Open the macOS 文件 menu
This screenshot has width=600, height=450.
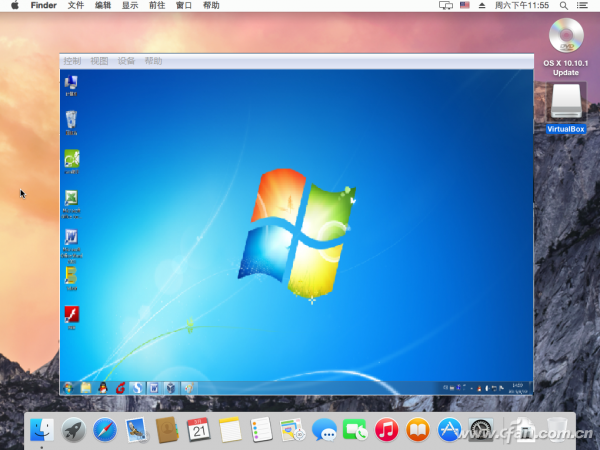pyautogui.click(x=75, y=5)
